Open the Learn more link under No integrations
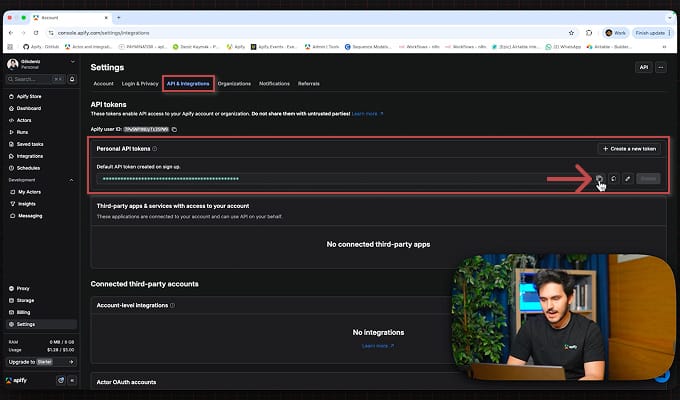 coord(378,346)
